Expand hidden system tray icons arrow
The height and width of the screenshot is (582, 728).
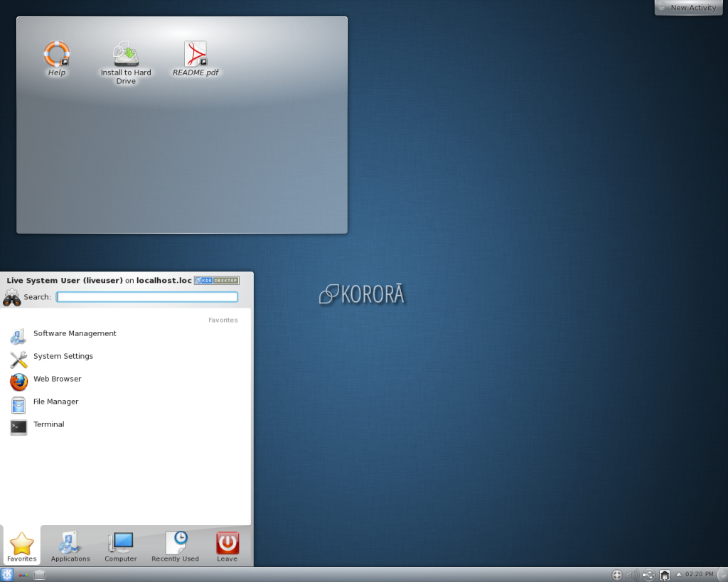coord(678,574)
